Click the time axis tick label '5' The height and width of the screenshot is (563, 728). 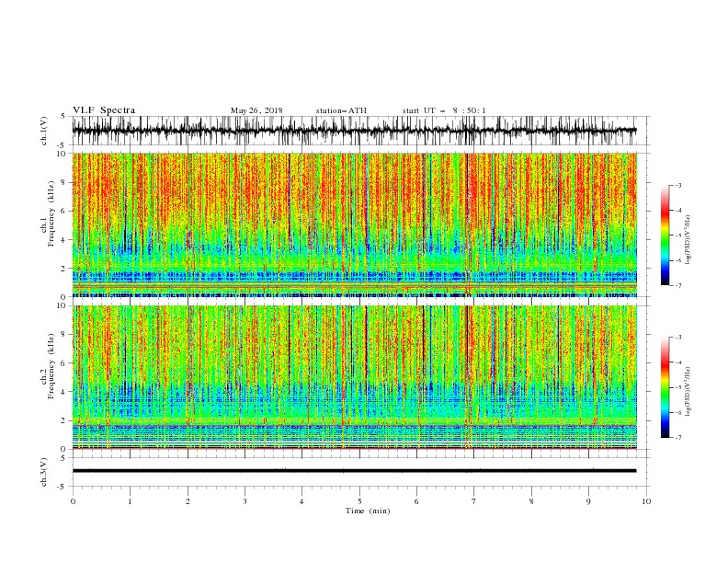(x=359, y=501)
